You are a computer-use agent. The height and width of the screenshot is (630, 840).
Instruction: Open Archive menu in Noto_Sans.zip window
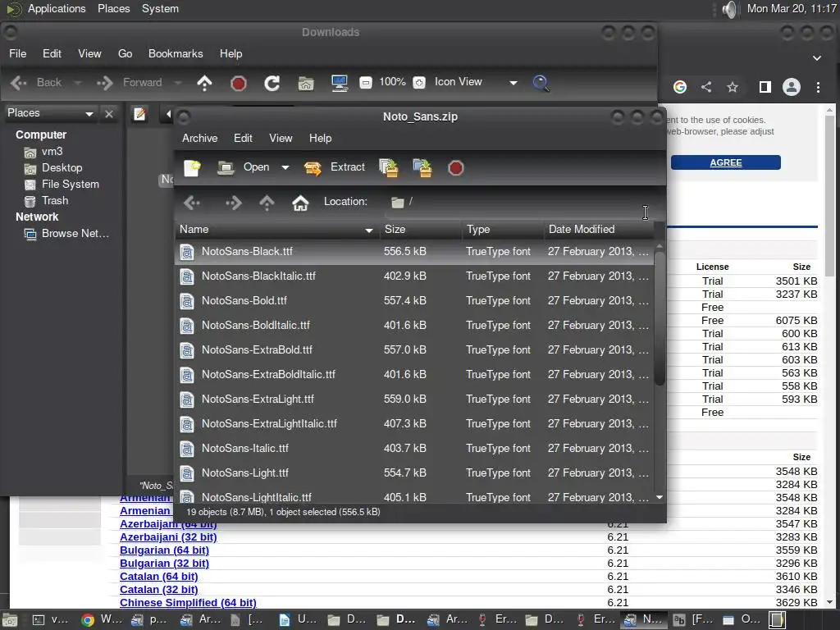pyautogui.click(x=200, y=138)
